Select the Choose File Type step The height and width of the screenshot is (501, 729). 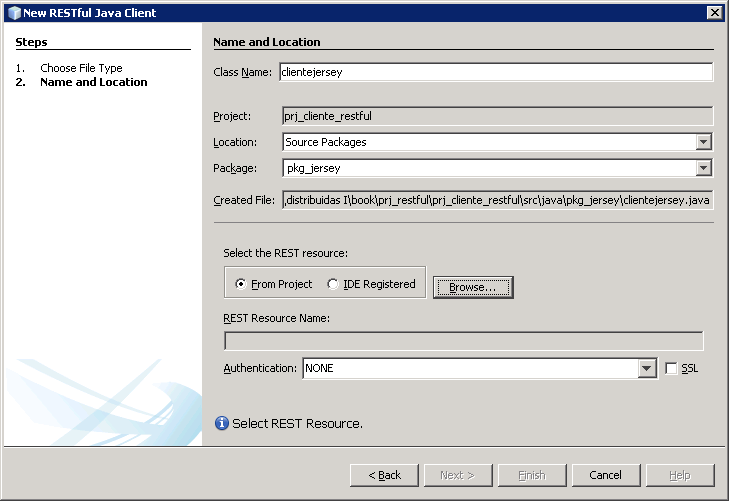pos(81,68)
